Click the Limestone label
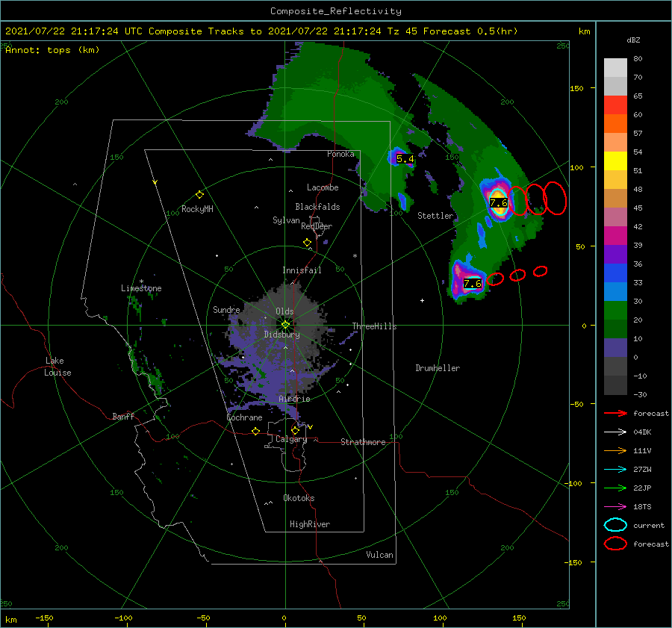Screen dimensions: 672x628 [141, 288]
